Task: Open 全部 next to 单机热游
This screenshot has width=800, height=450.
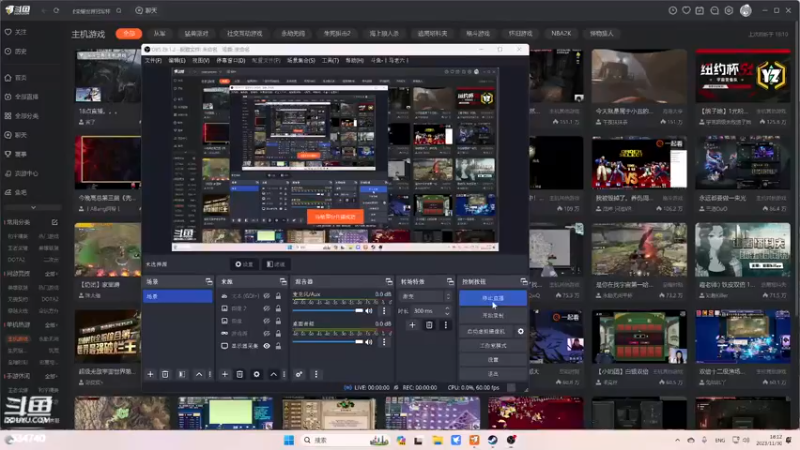Action: pos(51,324)
